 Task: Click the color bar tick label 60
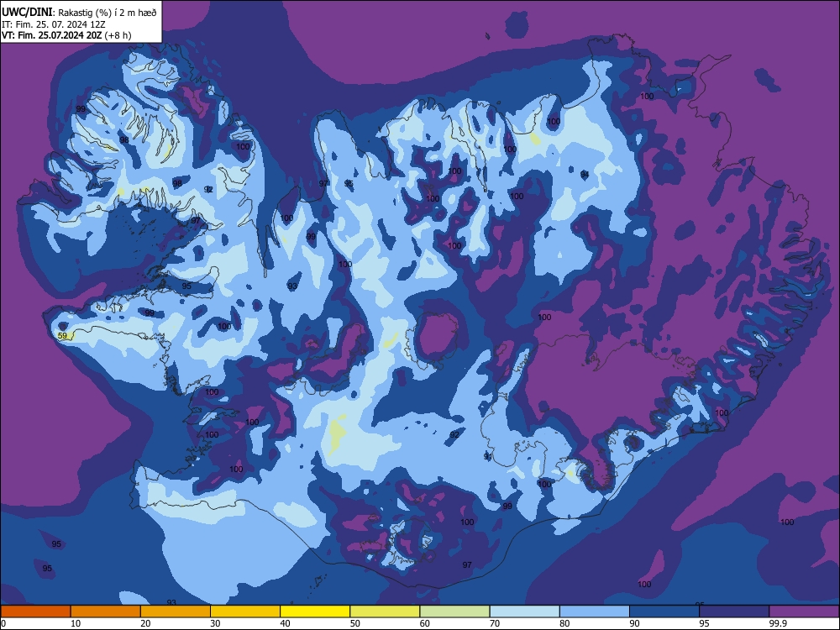(425, 623)
